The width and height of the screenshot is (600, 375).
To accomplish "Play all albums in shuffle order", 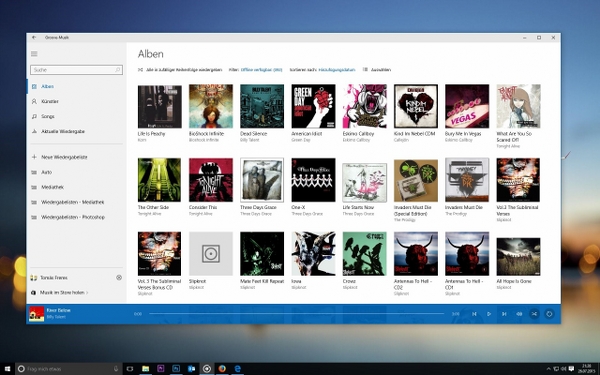I will 180,70.
